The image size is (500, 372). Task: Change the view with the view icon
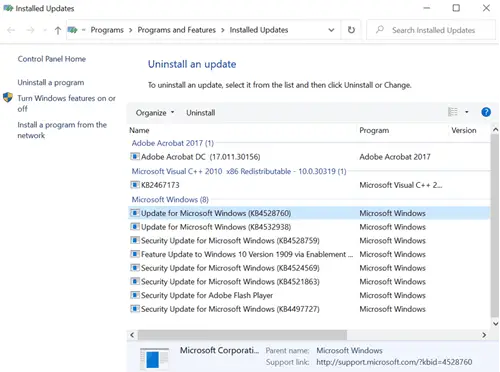tap(453, 112)
